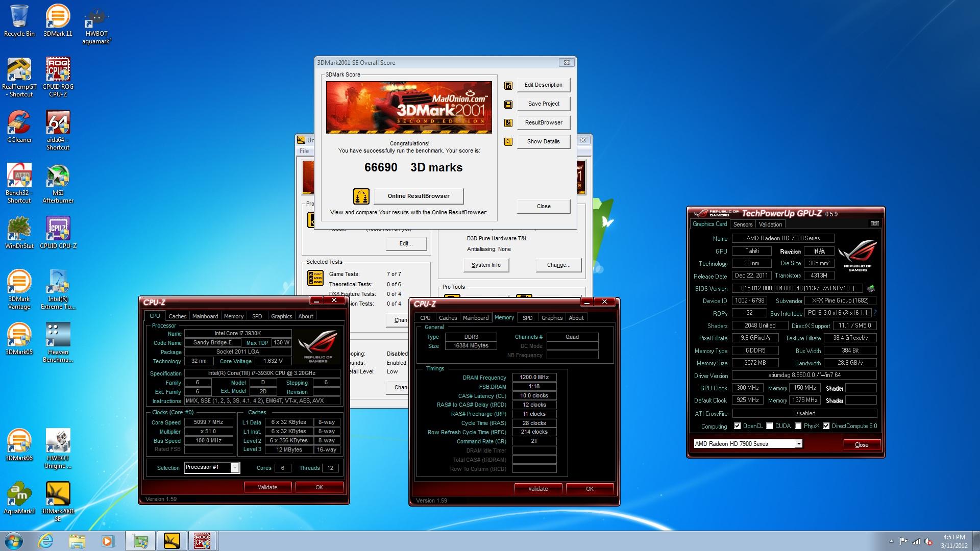Viewport: 980px width, 551px height.
Task: Open the Processor #1 selection dropdown
Action: click(x=234, y=468)
